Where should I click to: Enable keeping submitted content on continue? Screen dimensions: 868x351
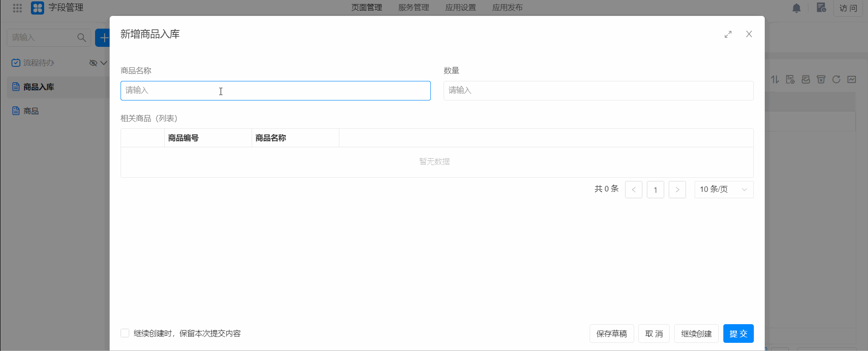125,333
